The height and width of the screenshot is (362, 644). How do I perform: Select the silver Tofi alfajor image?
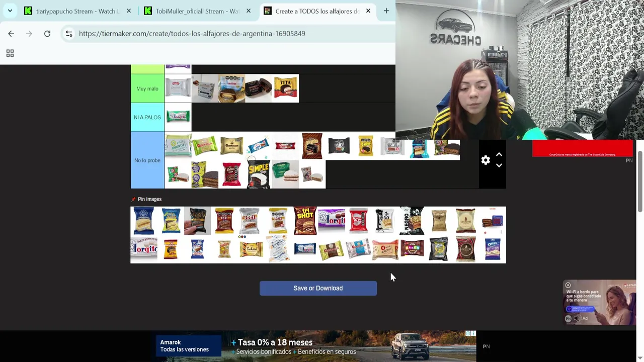(x=250, y=221)
